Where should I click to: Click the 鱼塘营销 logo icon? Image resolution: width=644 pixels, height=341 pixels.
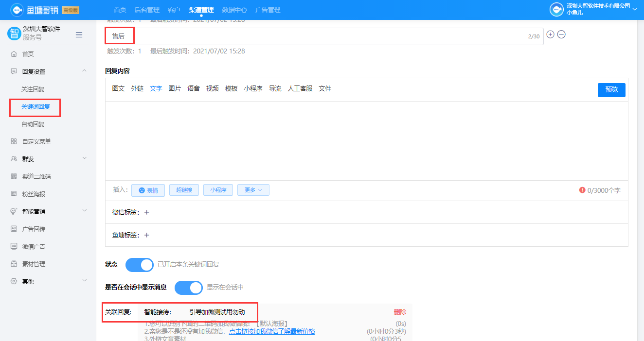pos(17,10)
